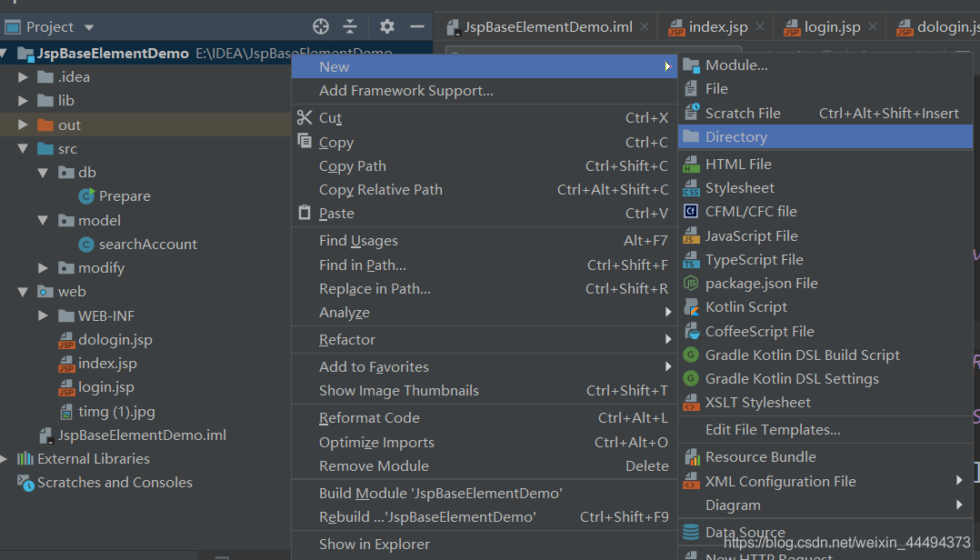Click the Module icon in New submenu
The image size is (980, 560).
(691, 65)
